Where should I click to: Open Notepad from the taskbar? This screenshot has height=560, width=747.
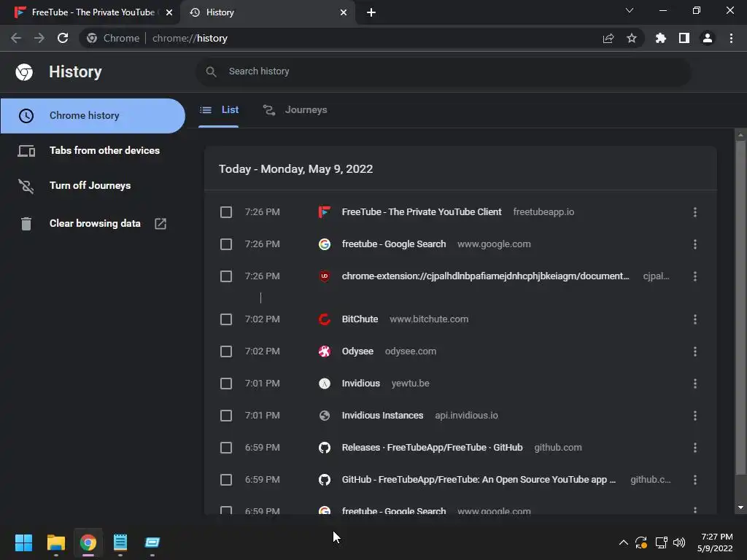click(120, 542)
